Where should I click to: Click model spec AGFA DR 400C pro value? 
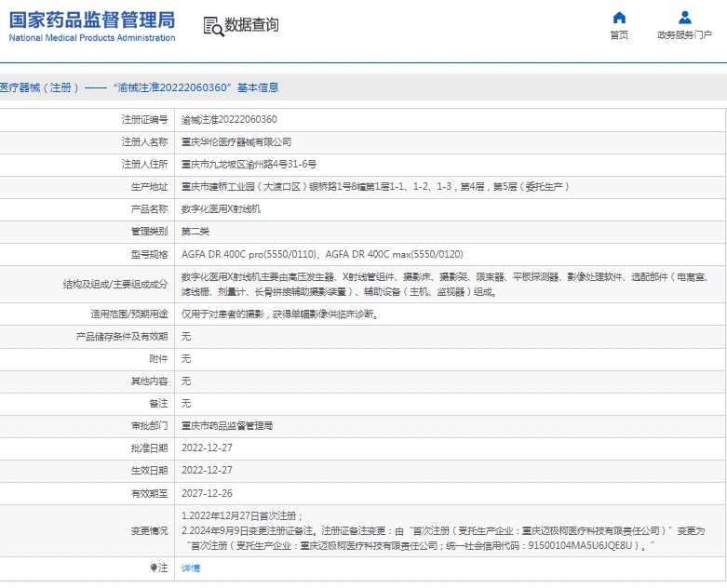322,254
